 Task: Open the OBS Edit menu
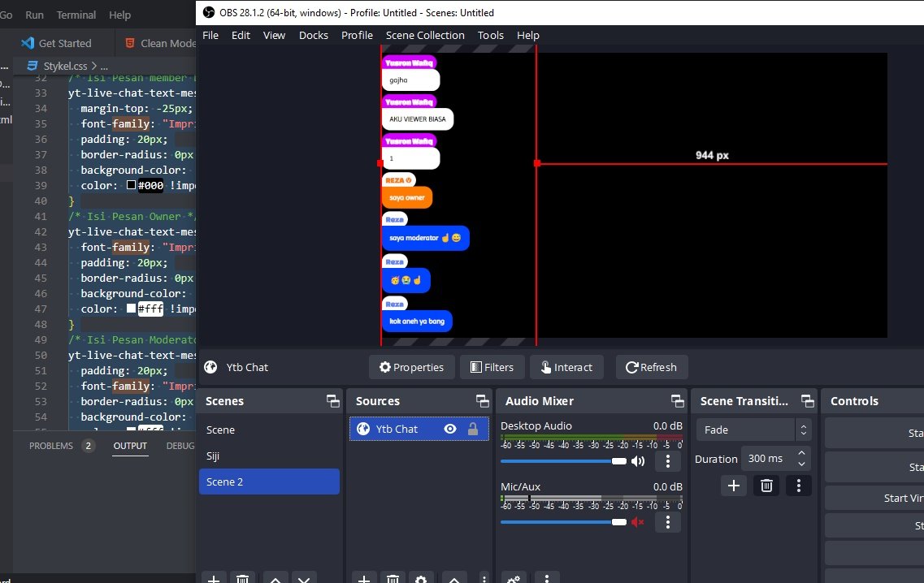pos(241,36)
